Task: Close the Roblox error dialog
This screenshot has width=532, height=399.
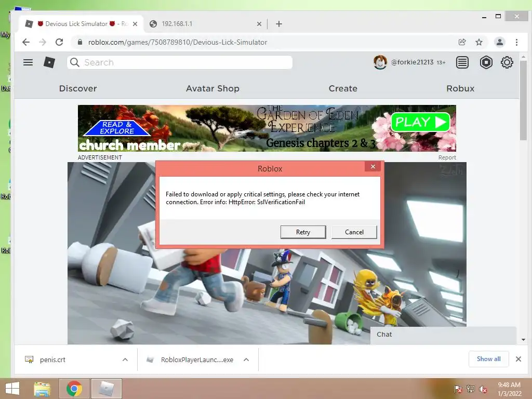Action: point(373,166)
